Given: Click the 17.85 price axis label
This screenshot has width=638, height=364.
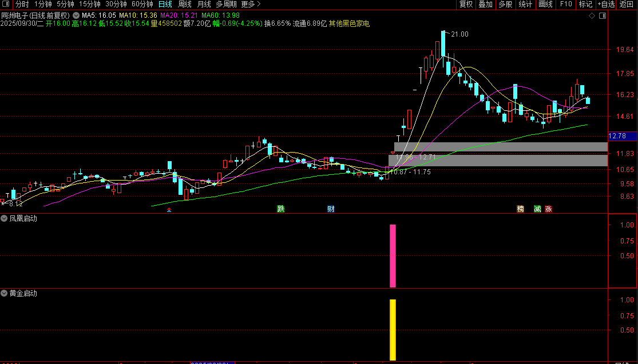Looking at the screenshot, I should 625,74.
